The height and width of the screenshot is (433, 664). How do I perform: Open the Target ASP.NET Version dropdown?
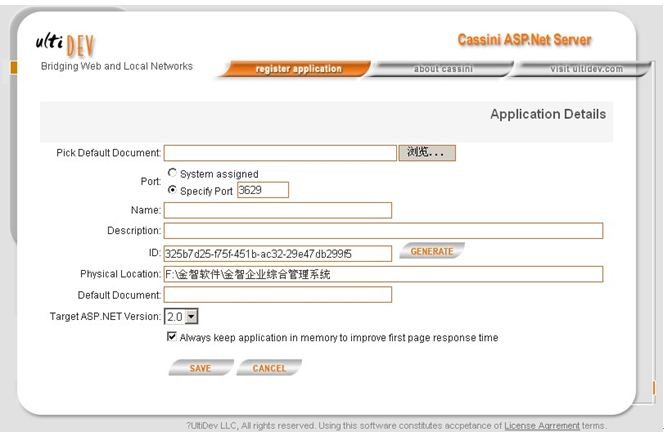(181, 316)
